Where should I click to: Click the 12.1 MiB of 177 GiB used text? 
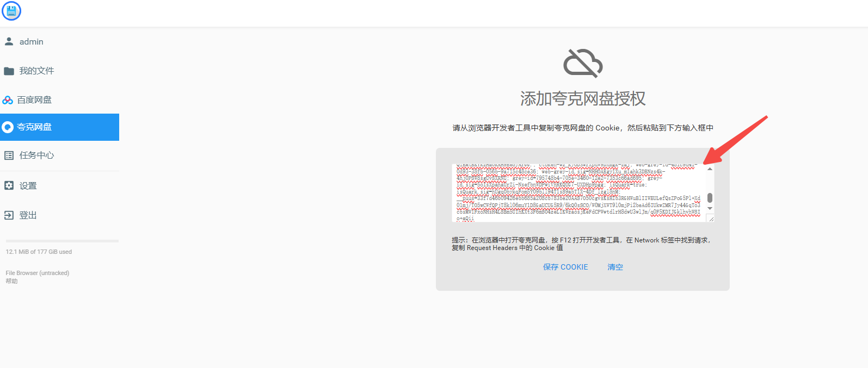[39, 252]
